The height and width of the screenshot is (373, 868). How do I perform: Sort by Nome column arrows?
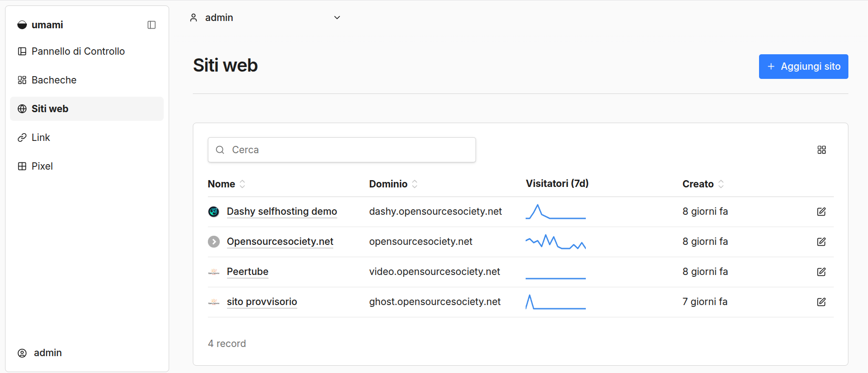point(243,184)
